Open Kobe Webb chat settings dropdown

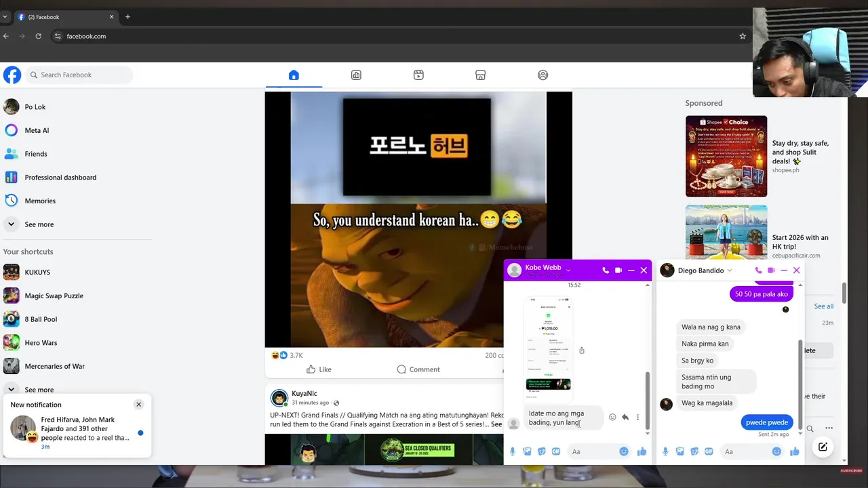[568, 269]
